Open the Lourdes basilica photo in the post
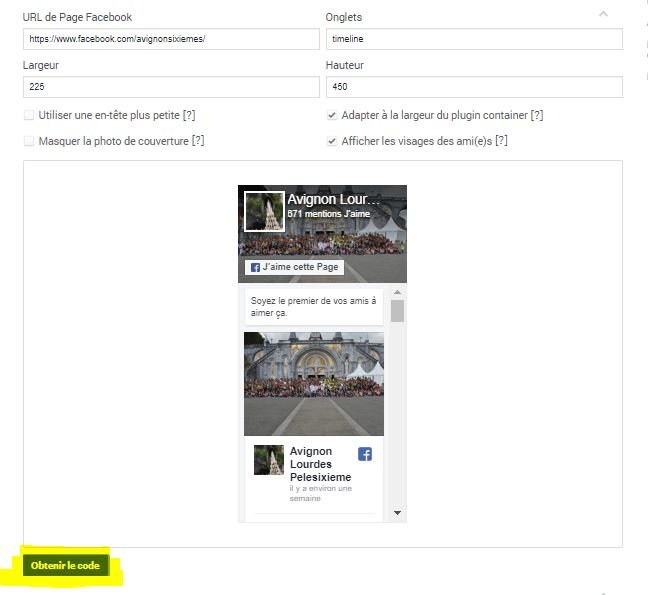Viewport: 648px width, 595px height. tap(314, 384)
